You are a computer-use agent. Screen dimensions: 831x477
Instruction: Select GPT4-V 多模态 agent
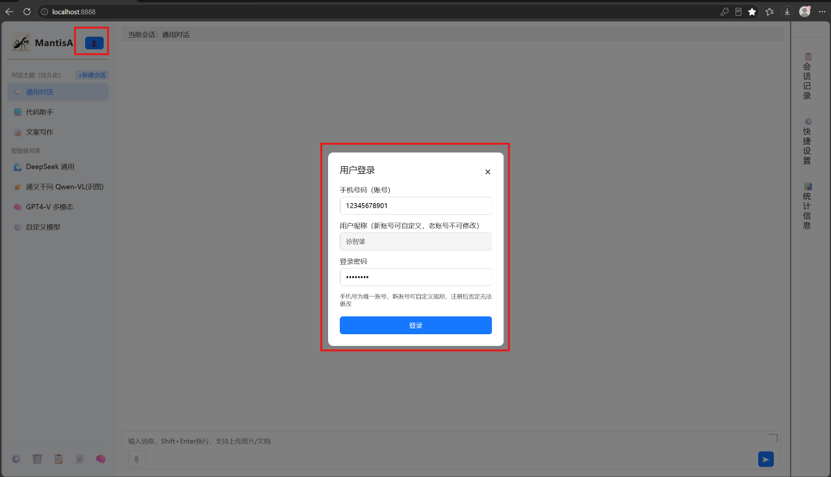(58, 207)
